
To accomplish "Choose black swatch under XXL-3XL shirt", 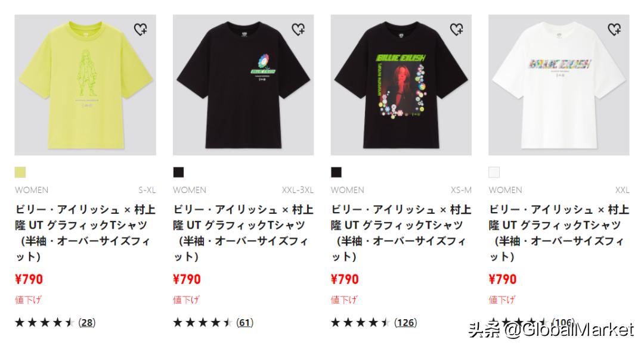I will [x=178, y=172].
